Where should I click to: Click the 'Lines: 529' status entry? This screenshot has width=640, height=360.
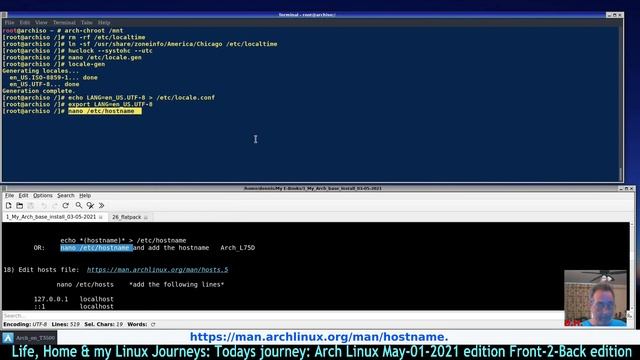[65, 324]
